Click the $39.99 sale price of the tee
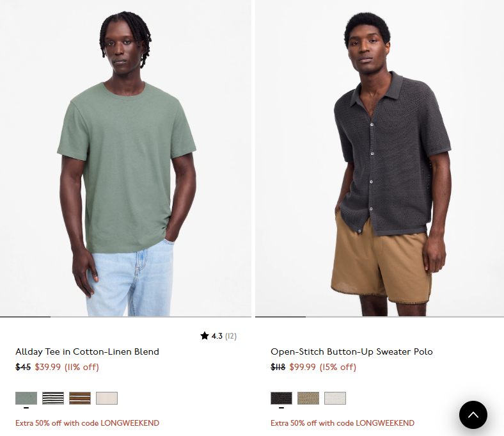Screen dimensions: 504x436 47,367
